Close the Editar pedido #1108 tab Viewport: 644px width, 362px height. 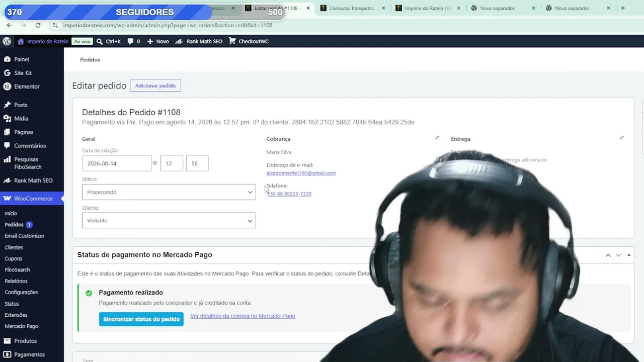[308, 8]
